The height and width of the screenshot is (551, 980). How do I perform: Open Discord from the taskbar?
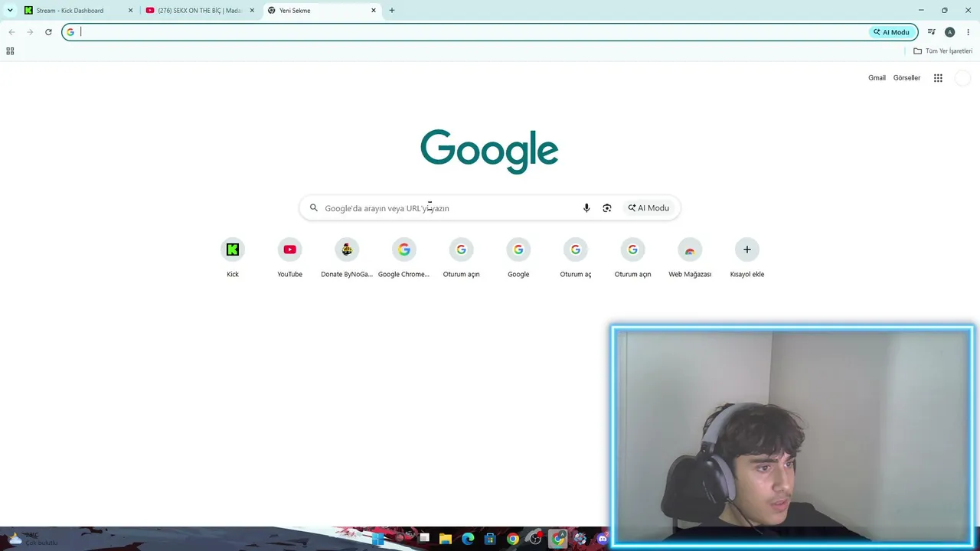[602, 539]
